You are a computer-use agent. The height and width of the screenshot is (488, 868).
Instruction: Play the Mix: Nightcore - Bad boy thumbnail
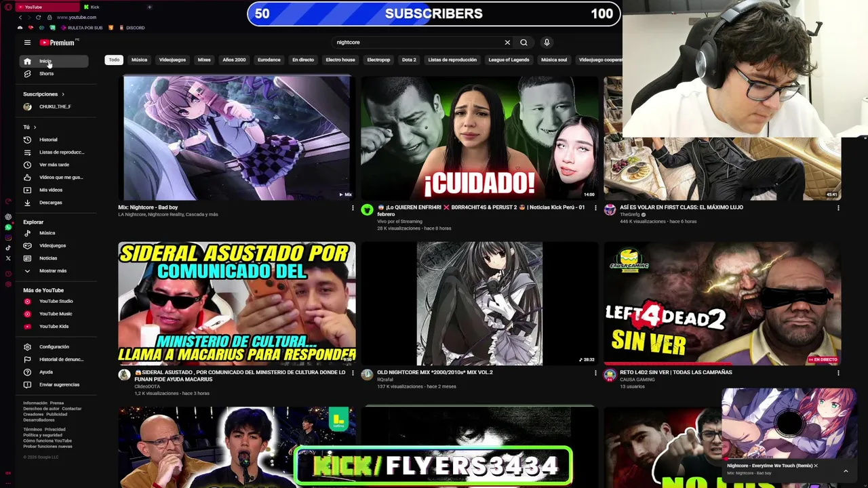[x=237, y=138]
